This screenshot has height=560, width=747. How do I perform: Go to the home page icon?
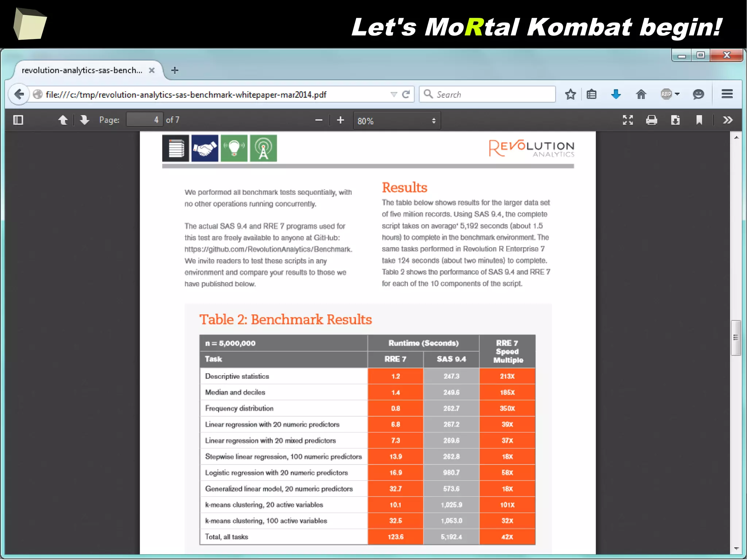pyautogui.click(x=641, y=94)
